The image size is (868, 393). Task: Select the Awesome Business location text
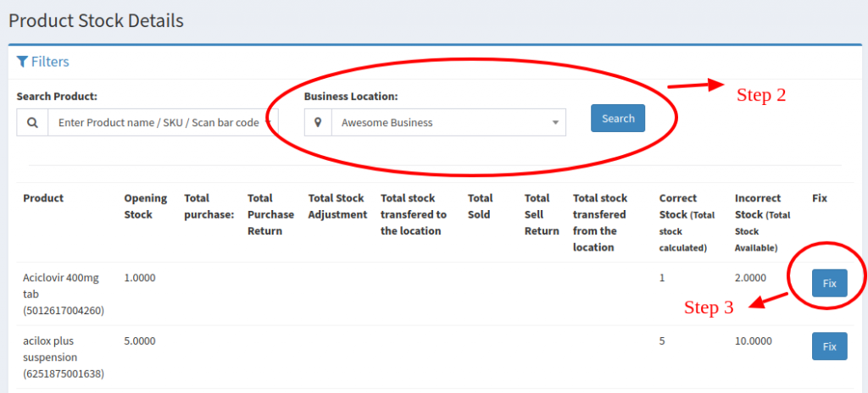tap(387, 123)
